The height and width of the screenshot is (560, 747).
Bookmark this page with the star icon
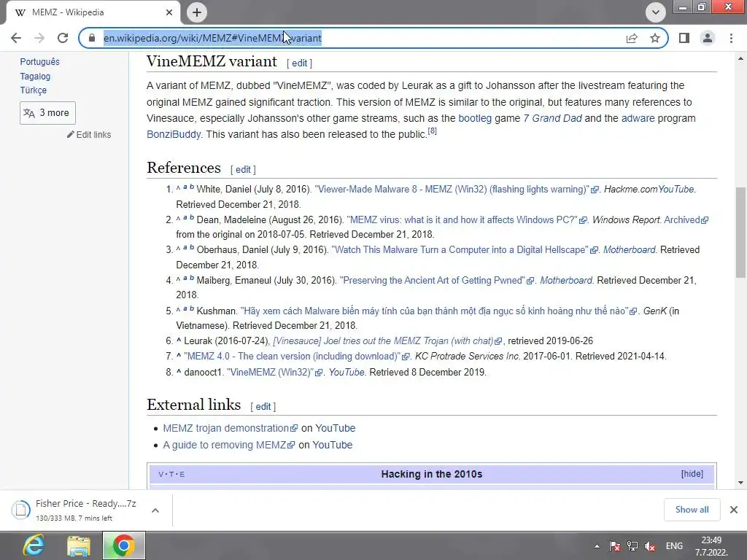pos(655,38)
